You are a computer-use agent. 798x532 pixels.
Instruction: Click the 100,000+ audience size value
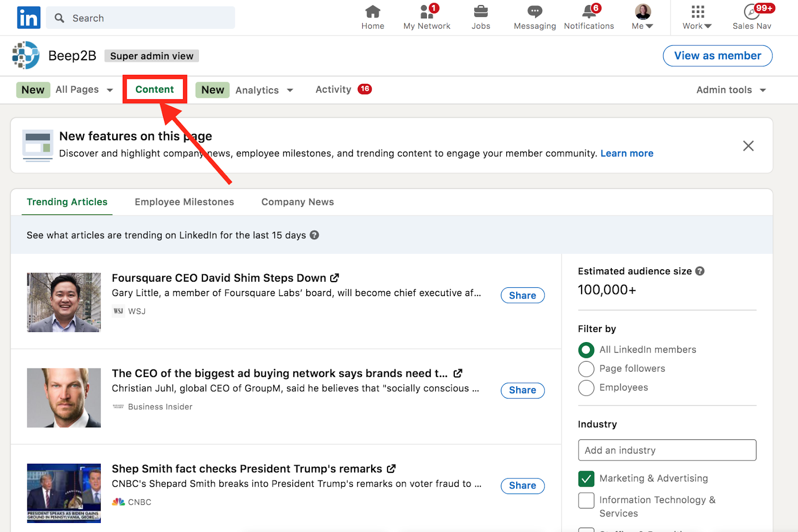pos(607,290)
